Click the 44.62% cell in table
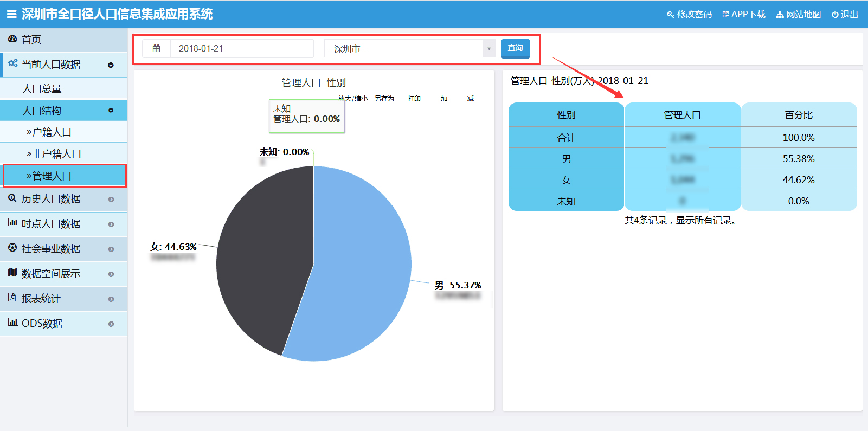The height and width of the screenshot is (431, 868). coord(799,180)
